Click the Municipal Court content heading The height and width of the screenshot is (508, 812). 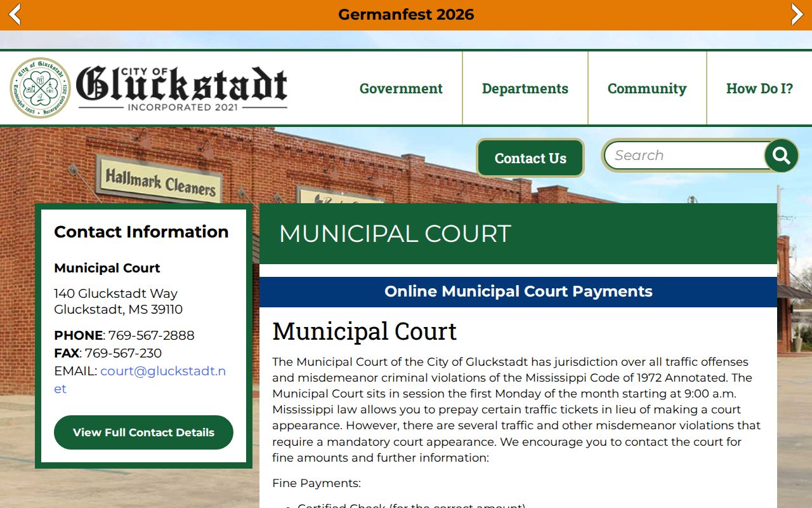tap(365, 331)
